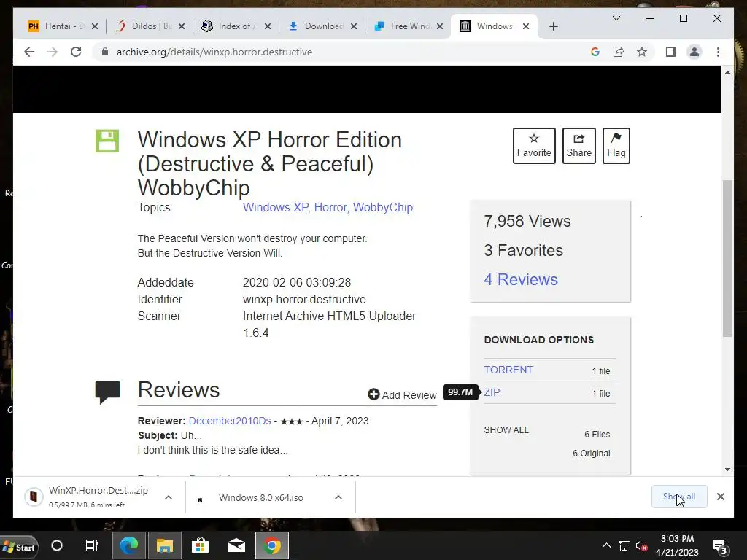Viewport: 747px width, 560px height.
Task: Close the Index of tab
Action: point(268,26)
